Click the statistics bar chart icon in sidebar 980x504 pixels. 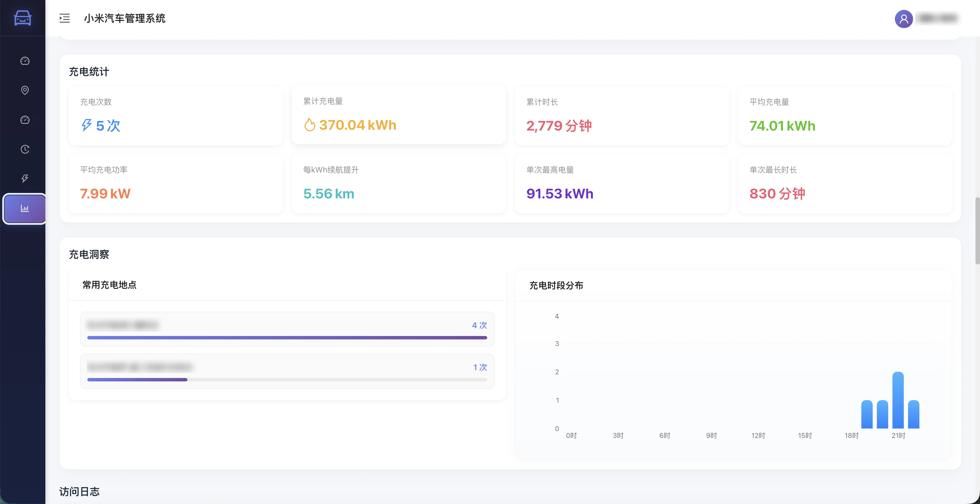point(24,209)
